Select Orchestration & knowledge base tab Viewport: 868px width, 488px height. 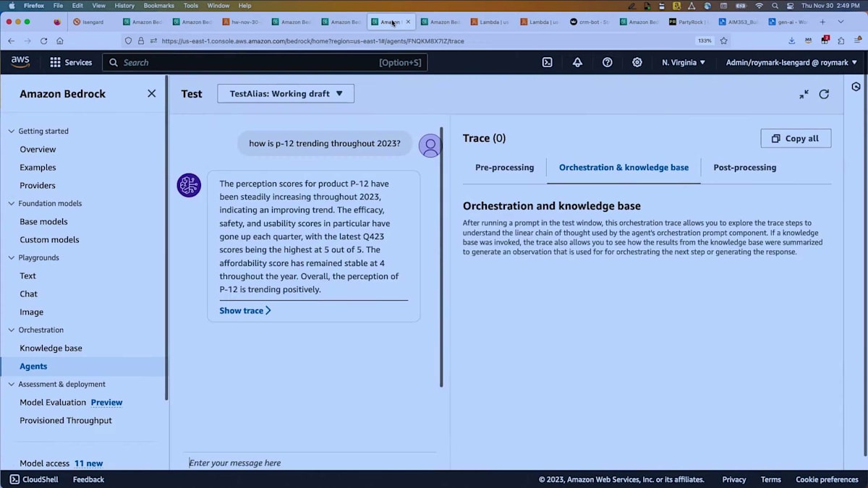pos(624,168)
